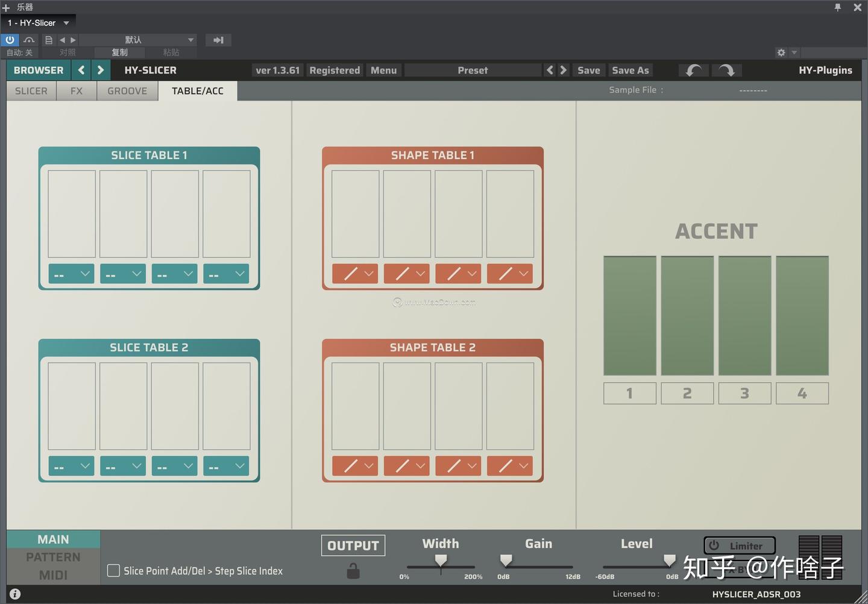Switch to the GROOVE tab
Viewport: 868px width, 604px height.
(x=127, y=90)
